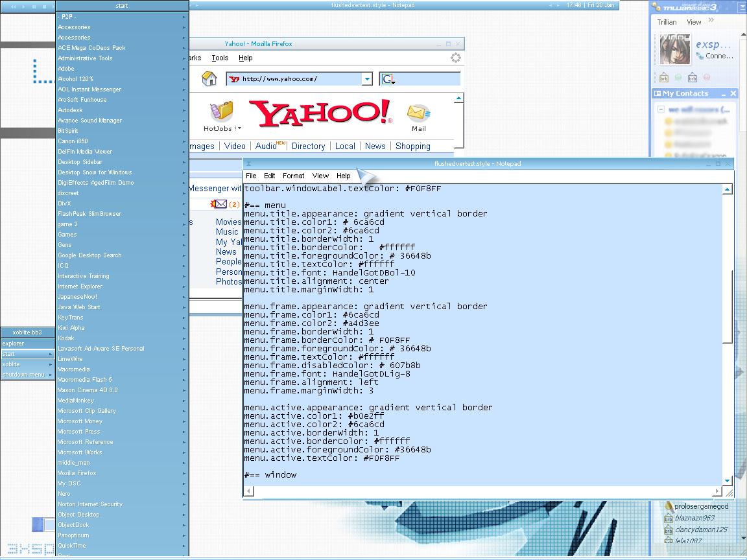Open the URL address bar dropdown arrow

366,79
